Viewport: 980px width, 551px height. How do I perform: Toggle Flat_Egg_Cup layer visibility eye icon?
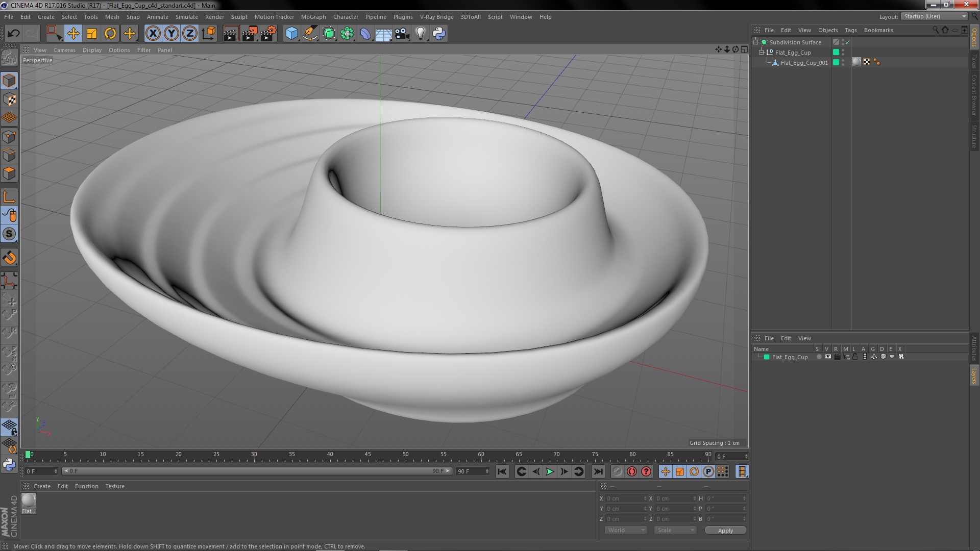(x=828, y=357)
